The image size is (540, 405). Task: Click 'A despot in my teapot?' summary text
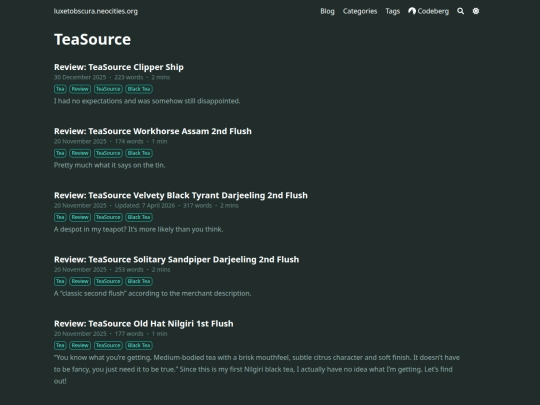click(138, 229)
